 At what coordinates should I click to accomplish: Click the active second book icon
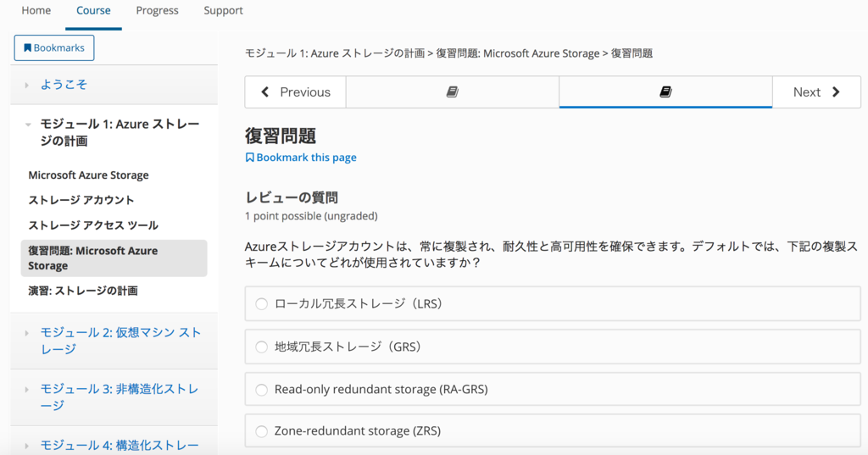[665, 92]
